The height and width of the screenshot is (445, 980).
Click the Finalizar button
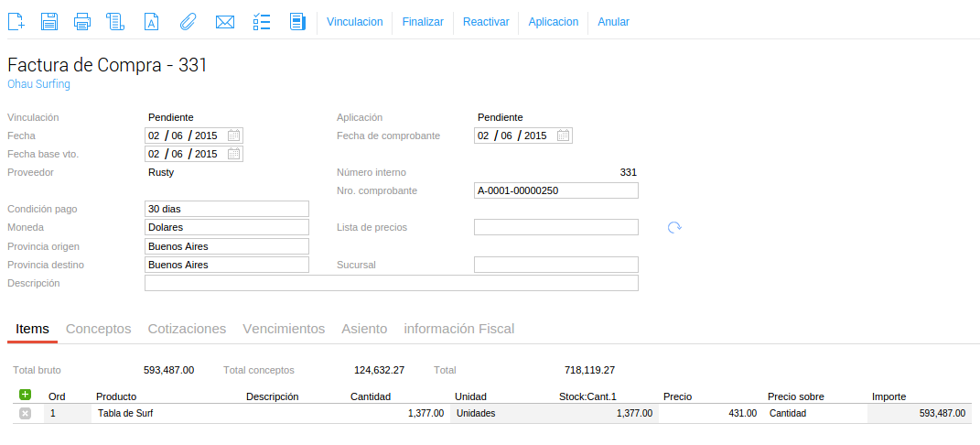[423, 22]
